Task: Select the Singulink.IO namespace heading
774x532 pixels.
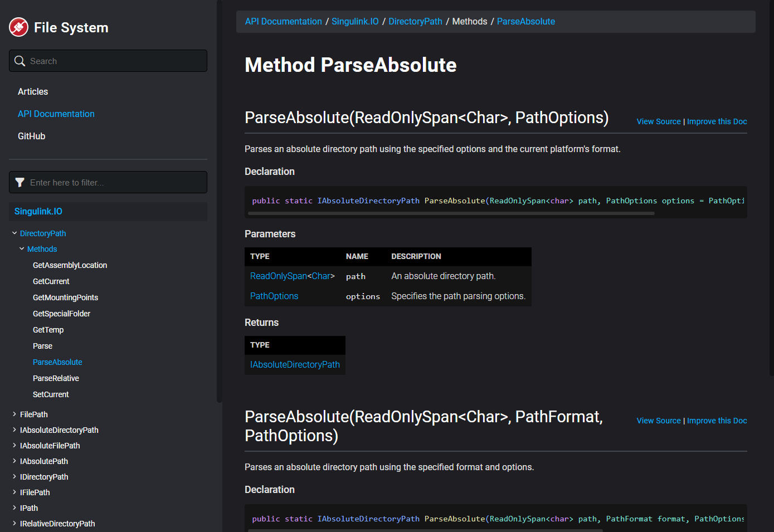Action: [38, 211]
